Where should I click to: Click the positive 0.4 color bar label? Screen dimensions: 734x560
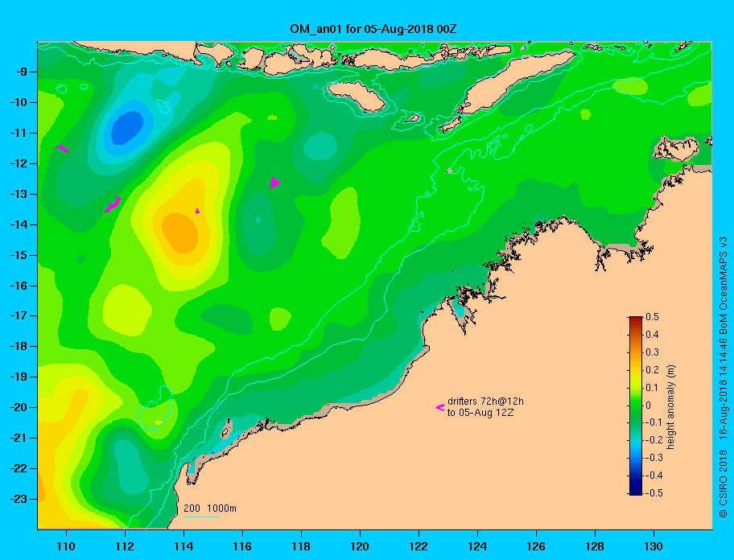653,335
